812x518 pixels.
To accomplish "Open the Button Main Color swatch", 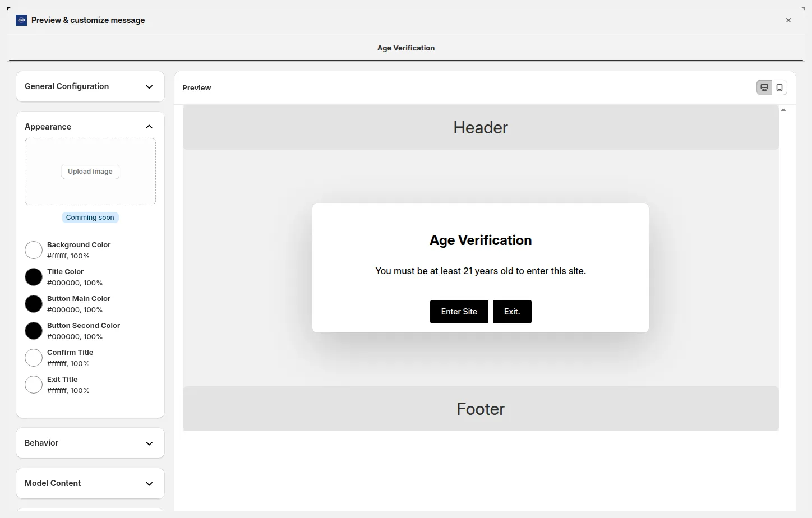I will pos(34,304).
